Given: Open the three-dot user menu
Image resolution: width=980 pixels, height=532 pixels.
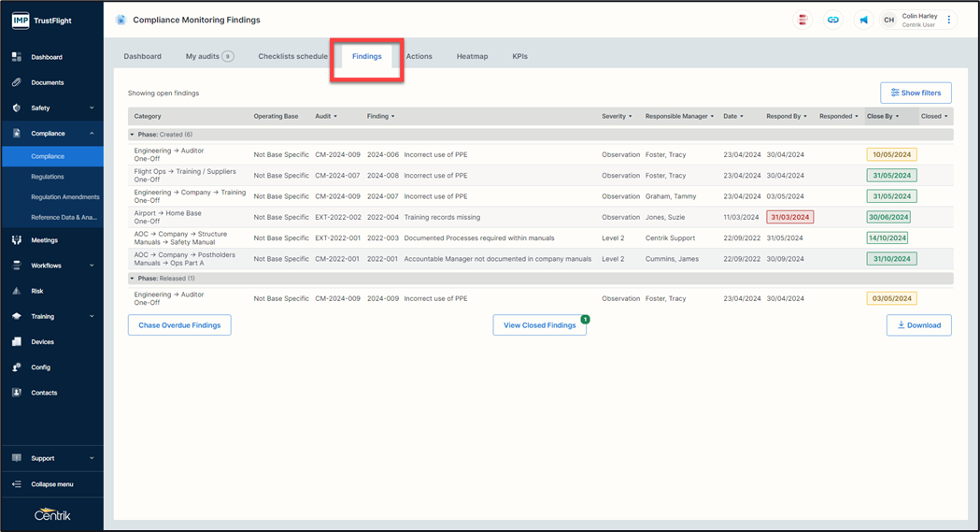Looking at the screenshot, I should (949, 20).
